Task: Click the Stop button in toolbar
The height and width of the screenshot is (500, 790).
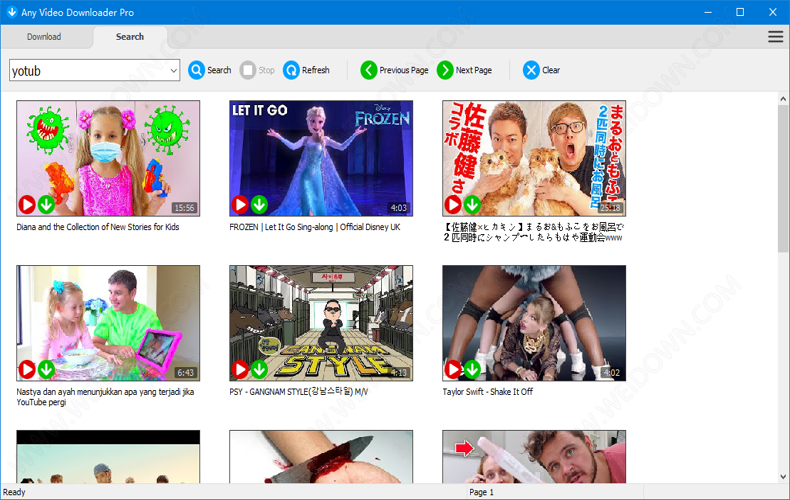Action: click(257, 70)
